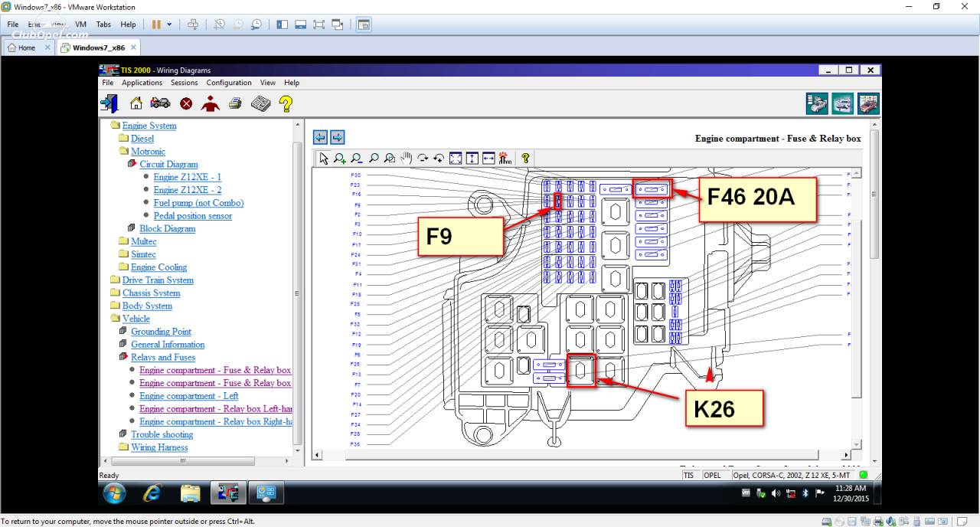The image size is (980, 527).
Task: Expand the Body System folder
Action: tap(115, 306)
